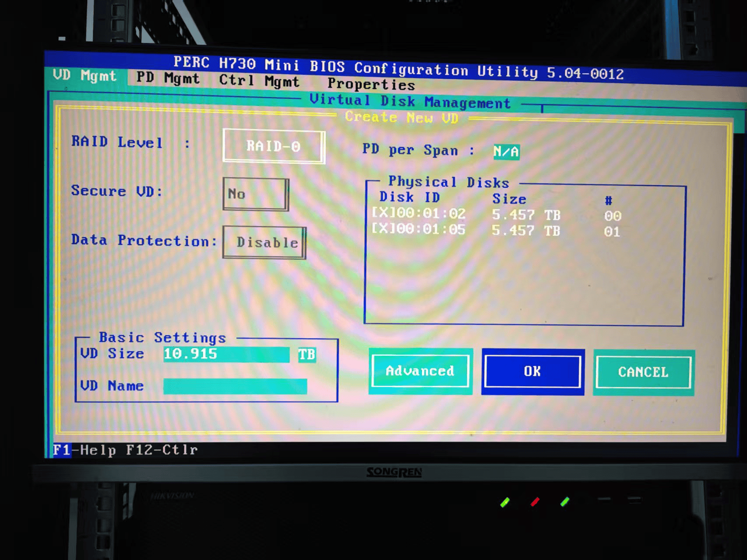
Task: Switch to the VD Mgmt tab
Action: (x=85, y=76)
